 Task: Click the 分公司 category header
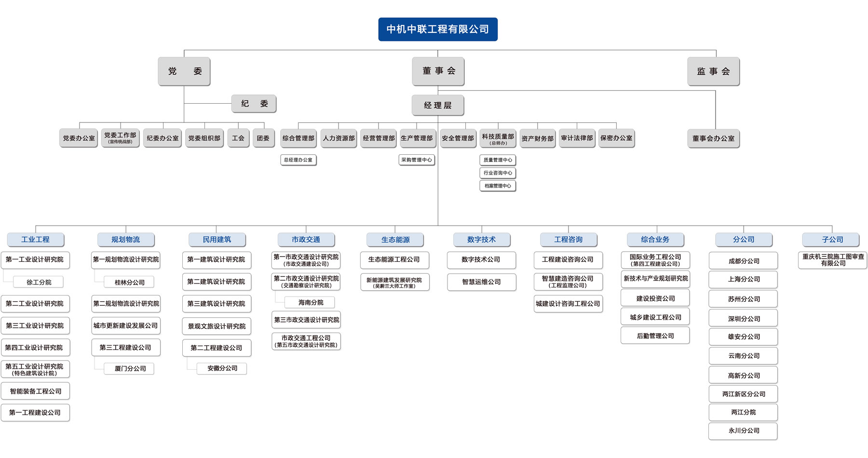tap(743, 240)
